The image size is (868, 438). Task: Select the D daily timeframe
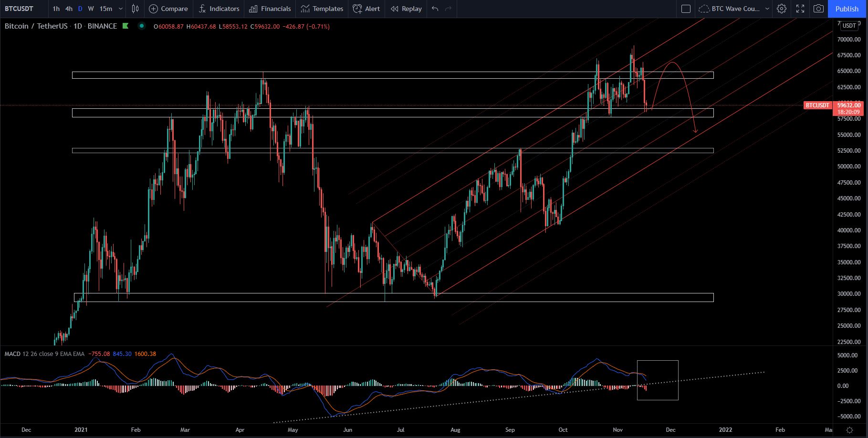[80, 9]
